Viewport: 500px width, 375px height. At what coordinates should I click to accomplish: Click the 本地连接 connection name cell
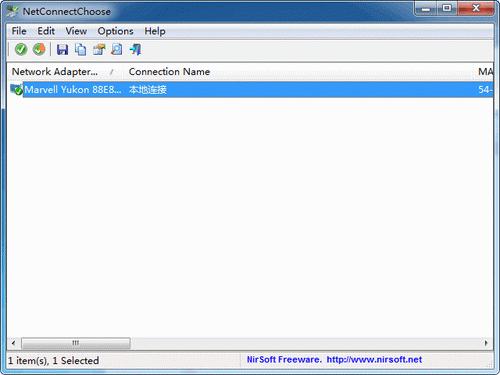[x=148, y=89]
